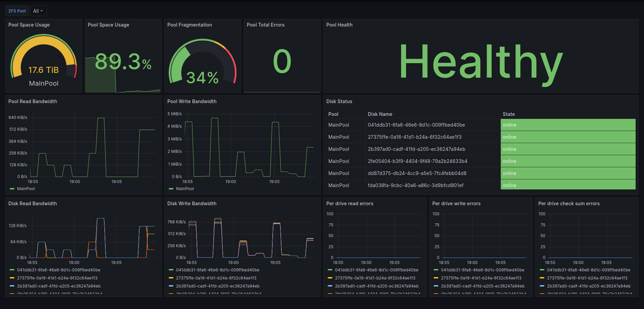
Task: Click online state cell for disk dd87d375
Action: pos(568,173)
